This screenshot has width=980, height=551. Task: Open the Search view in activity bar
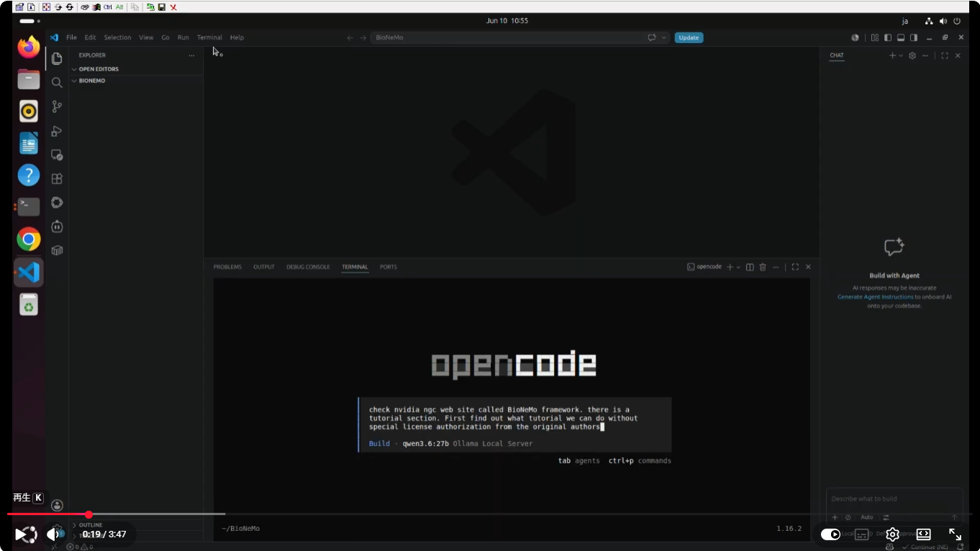click(57, 83)
